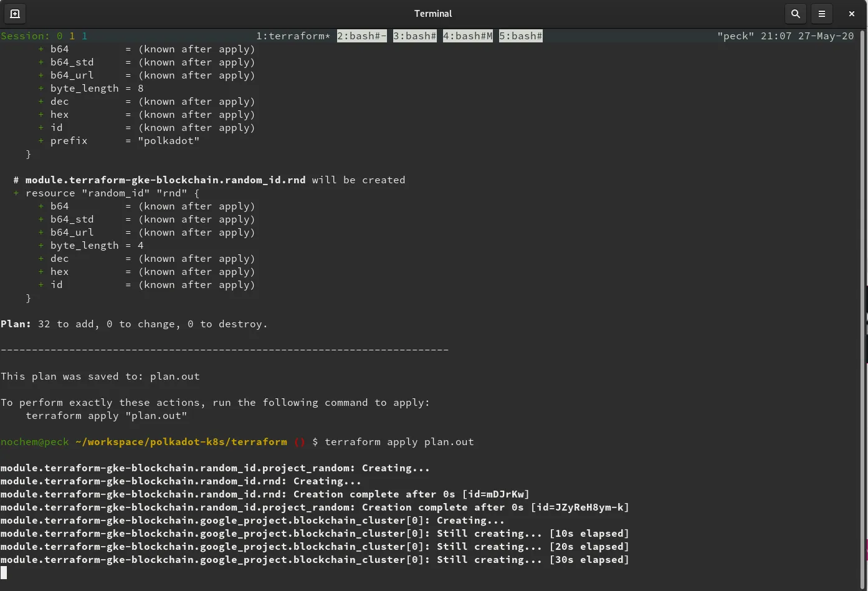Viewport: 868px width, 591px height.
Task: Click the '[10s elapsed]' status line
Action: pyautogui.click(x=315, y=534)
